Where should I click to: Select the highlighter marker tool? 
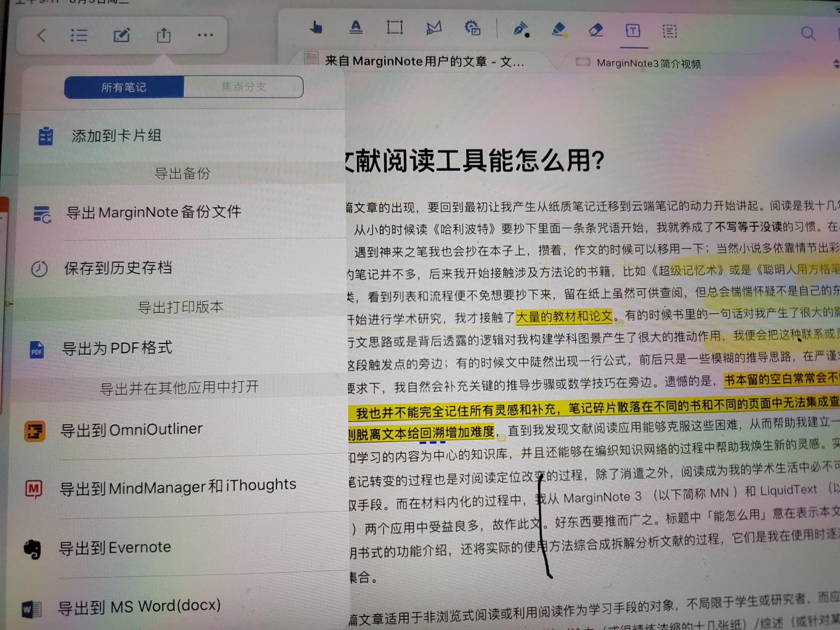pos(559,30)
